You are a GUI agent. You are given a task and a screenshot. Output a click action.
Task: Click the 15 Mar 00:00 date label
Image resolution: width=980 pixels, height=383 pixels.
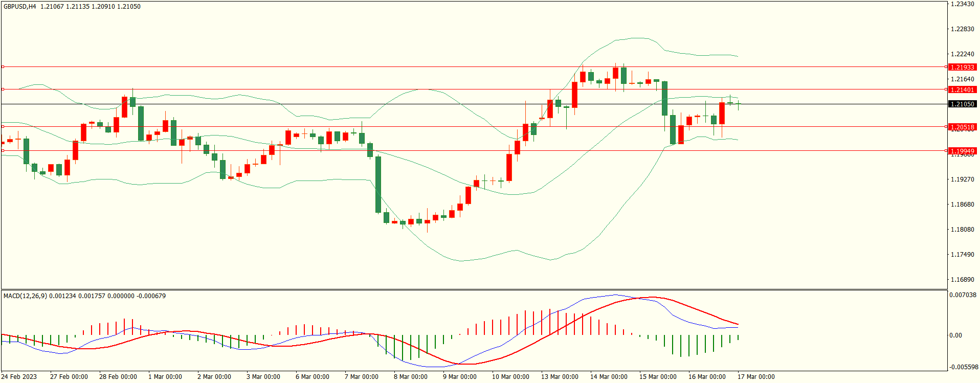click(658, 377)
